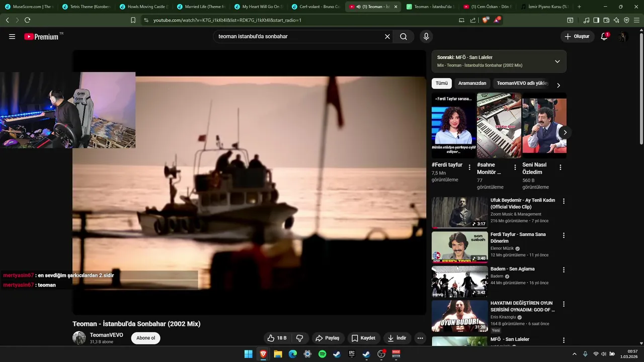The height and width of the screenshot is (362, 644).
Task: Switch to My Heart Will Go On tab
Action: tap(258, 7)
